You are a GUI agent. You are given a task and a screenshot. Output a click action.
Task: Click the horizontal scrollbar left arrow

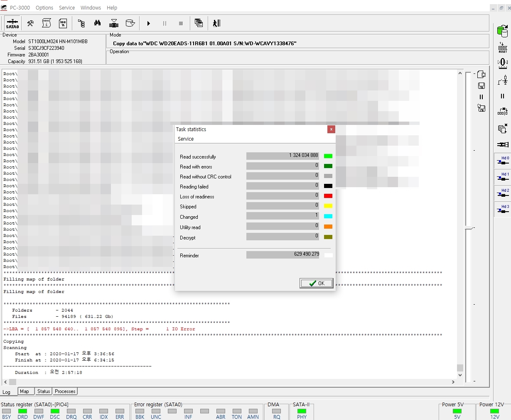coord(5,382)
